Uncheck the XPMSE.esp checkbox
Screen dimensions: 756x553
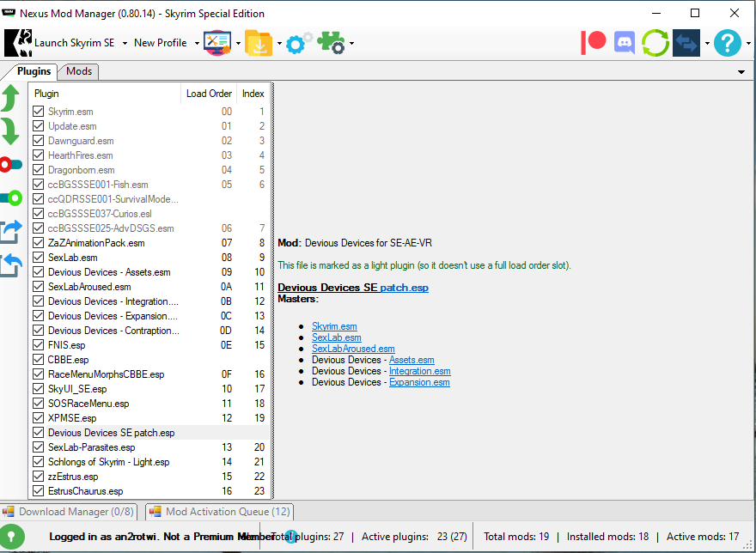(38, 417)
